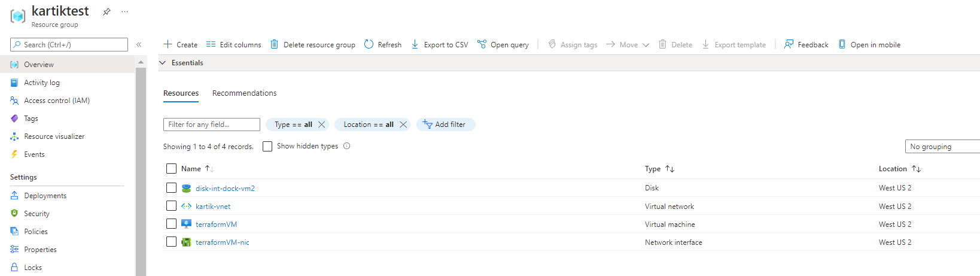
Task: Click the Edit columns list icon
Action: 211,44
